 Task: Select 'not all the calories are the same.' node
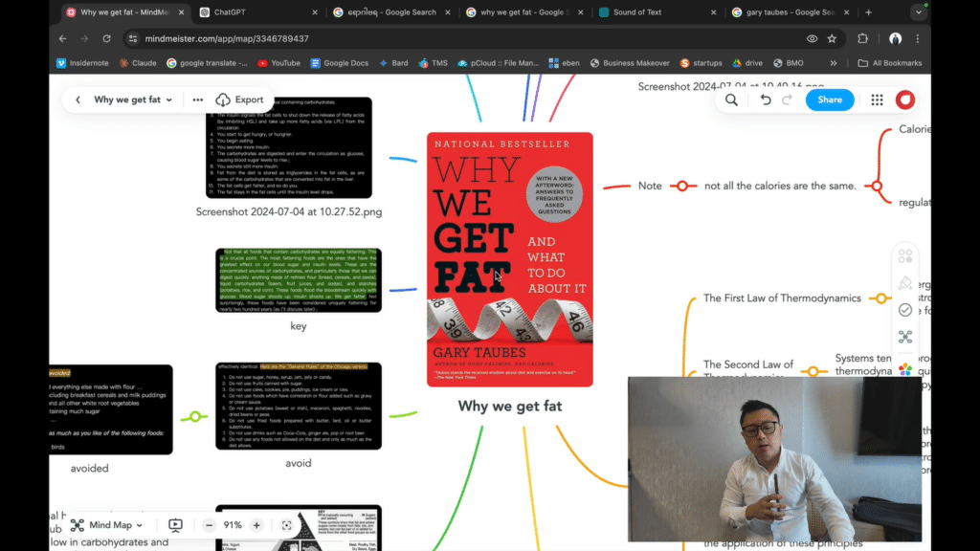coord(780,187)
